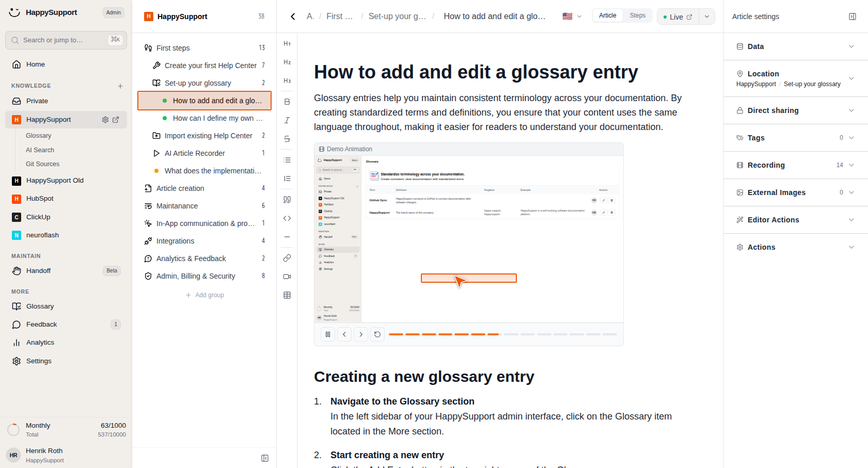Viewport: 868px width, 468px height.
Task: Toggle strikethrough formatting
Action: coord(287,139)
